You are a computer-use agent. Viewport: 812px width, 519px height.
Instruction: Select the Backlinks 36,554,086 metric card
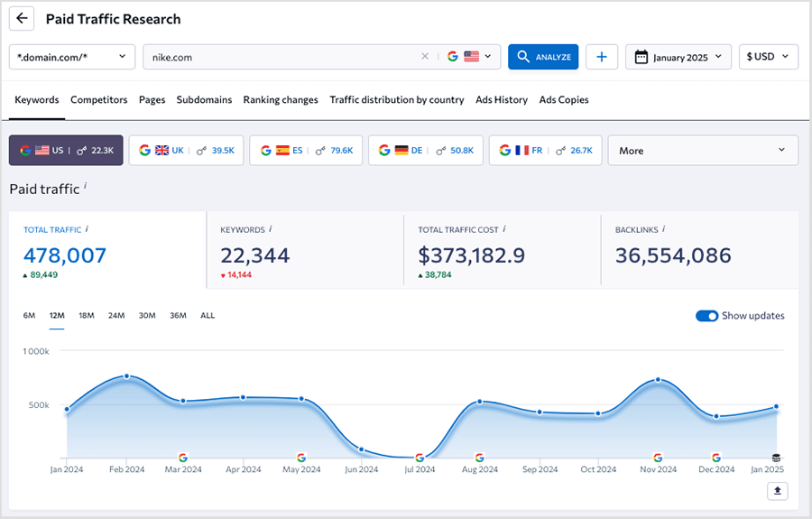tap(699, 251)
